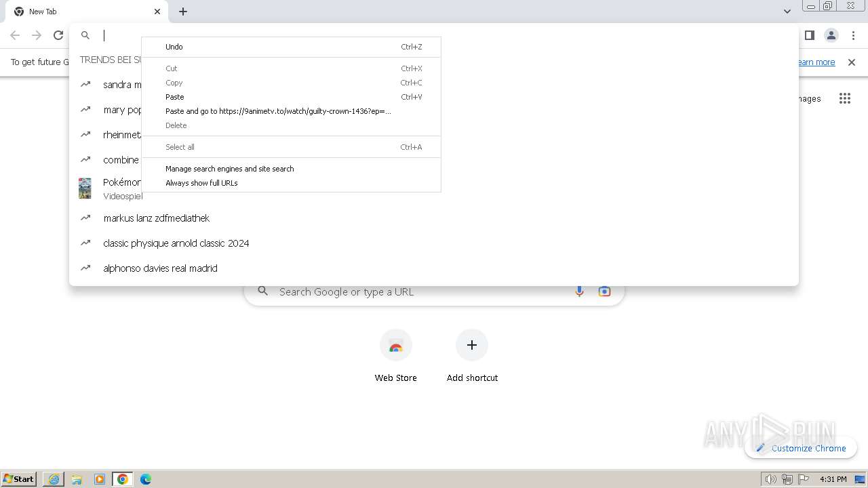This screenshot has height=488, width=868.
Task: Open Google Lens image search icon
Action: coord(604,291)
